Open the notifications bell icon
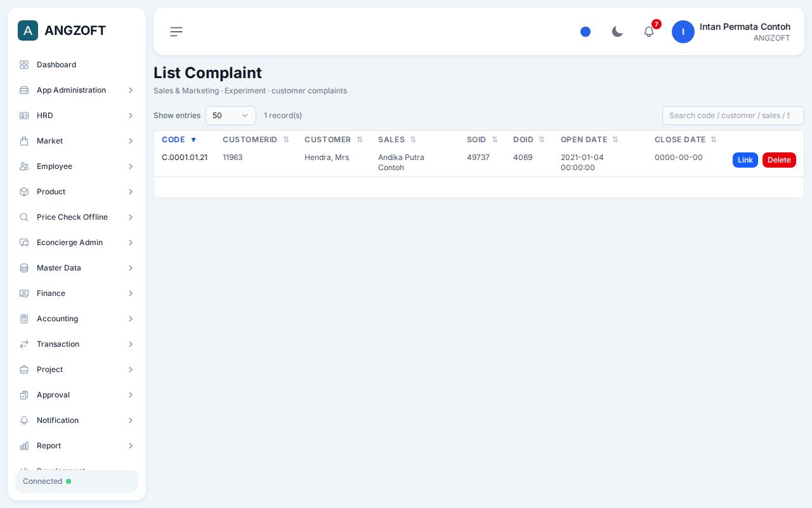812x508 pixels. pyautogui.click(x=649, y=32)
